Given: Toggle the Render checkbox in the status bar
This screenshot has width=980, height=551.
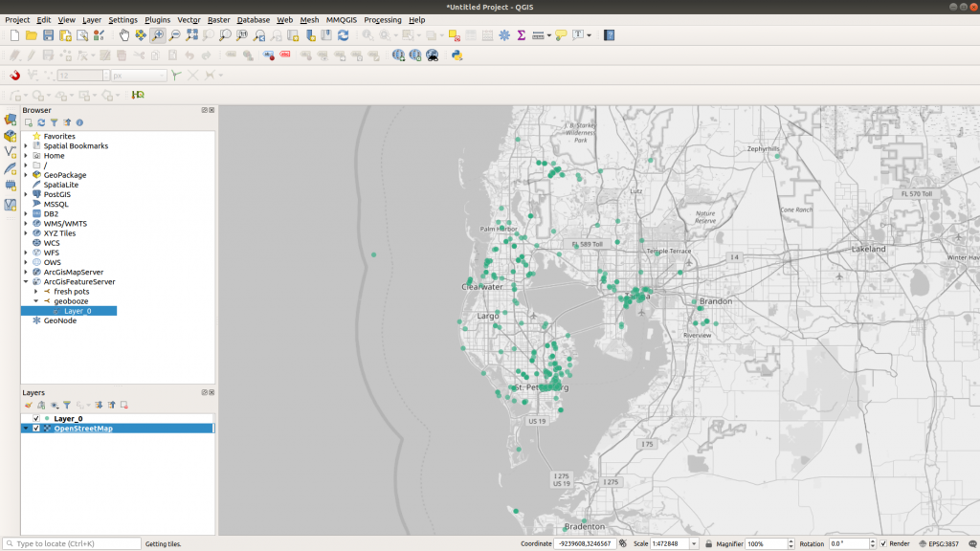Looking at the screenshot, I should pos(883,544).
